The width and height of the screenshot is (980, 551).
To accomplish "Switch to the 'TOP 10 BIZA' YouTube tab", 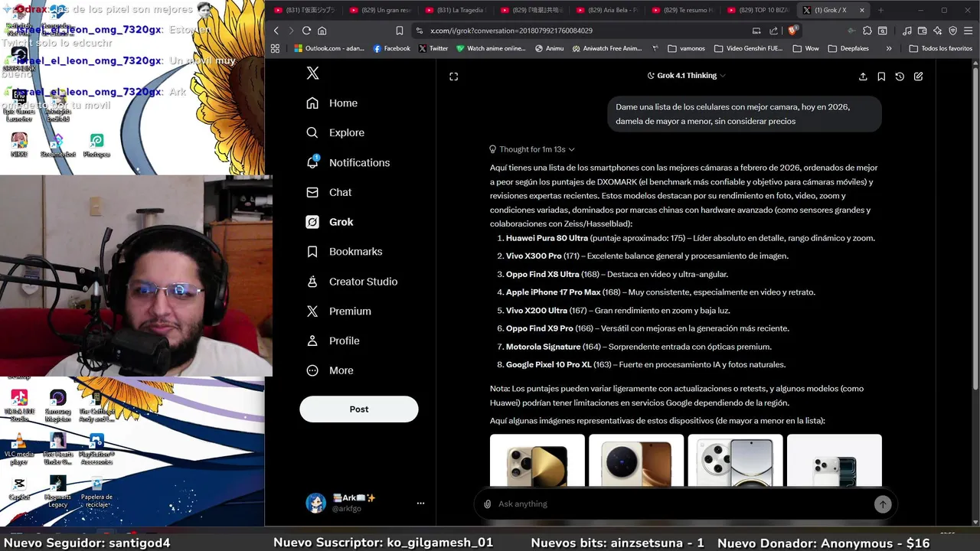I will click(759, 10).
